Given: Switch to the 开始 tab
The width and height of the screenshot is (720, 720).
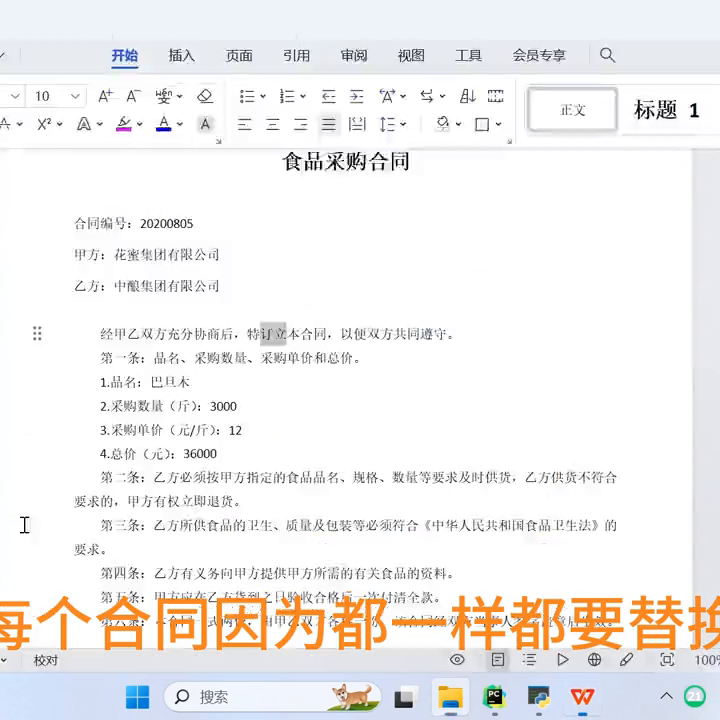Looking at the screenshot, I should coord(124,56).
